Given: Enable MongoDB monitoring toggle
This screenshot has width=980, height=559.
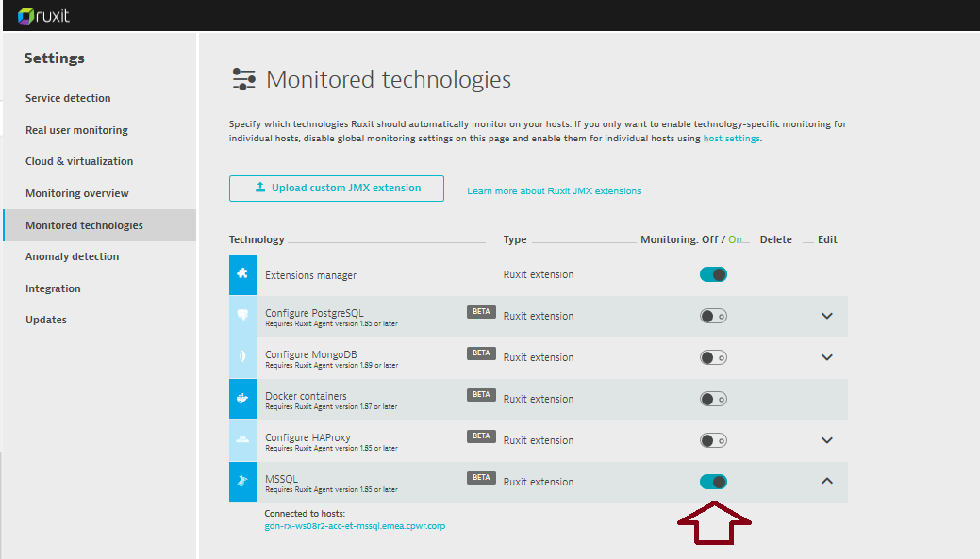Looking at the screenshot, I should tap(713, 357).
